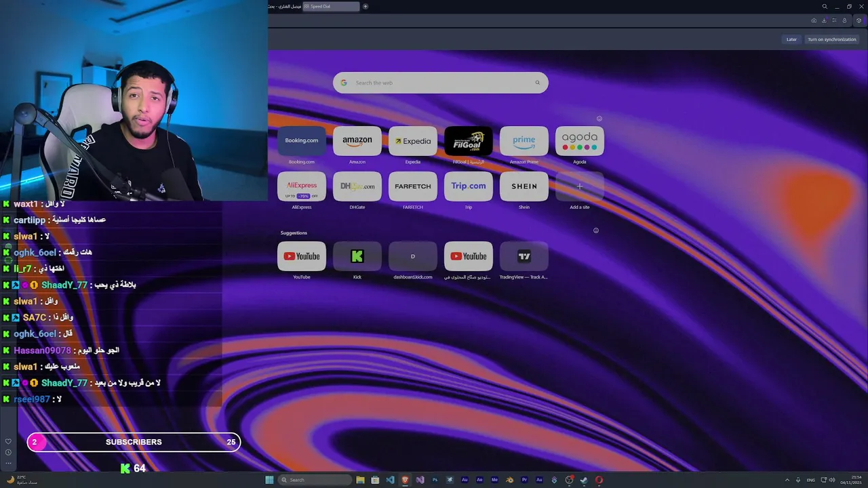This screenshot has height=488, width=868.
Task: Switch to the Arabic-titled browser tab
Action: (285, 6)
